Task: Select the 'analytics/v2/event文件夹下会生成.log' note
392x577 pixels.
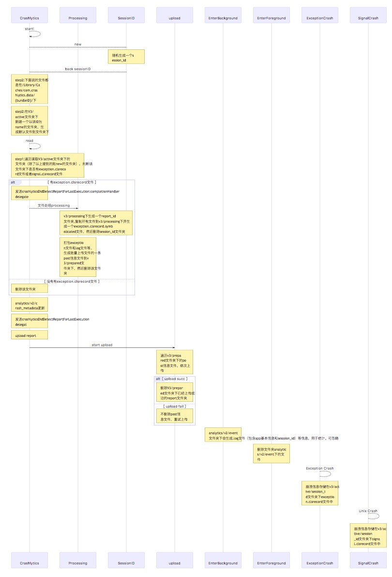Action: [x=223, y=435]
